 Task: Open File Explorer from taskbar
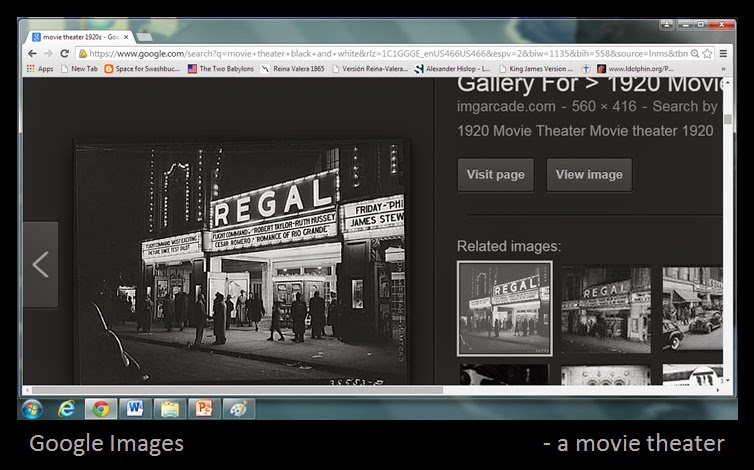tap(170, 409)
